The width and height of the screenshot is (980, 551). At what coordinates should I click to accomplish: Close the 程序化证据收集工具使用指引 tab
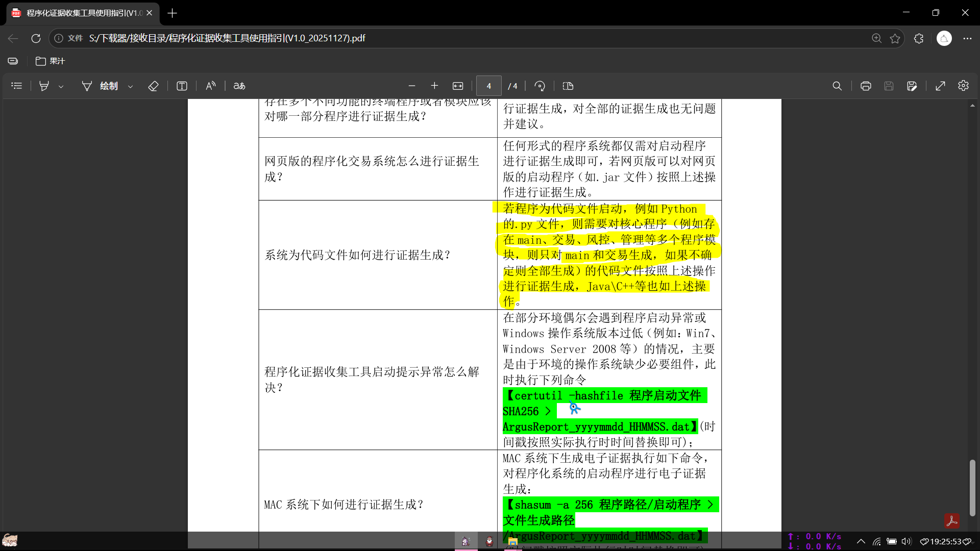(150, 13)
